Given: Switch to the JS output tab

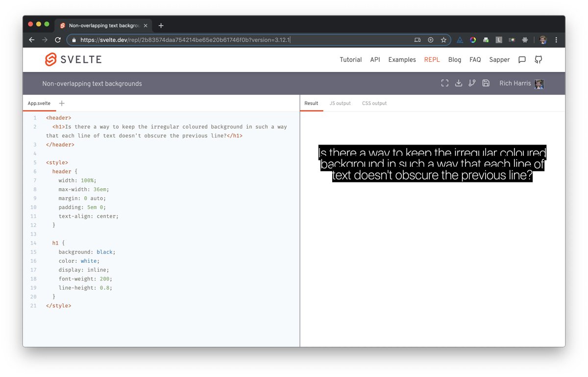Looking at the screenshot, I should pos(340,103).
